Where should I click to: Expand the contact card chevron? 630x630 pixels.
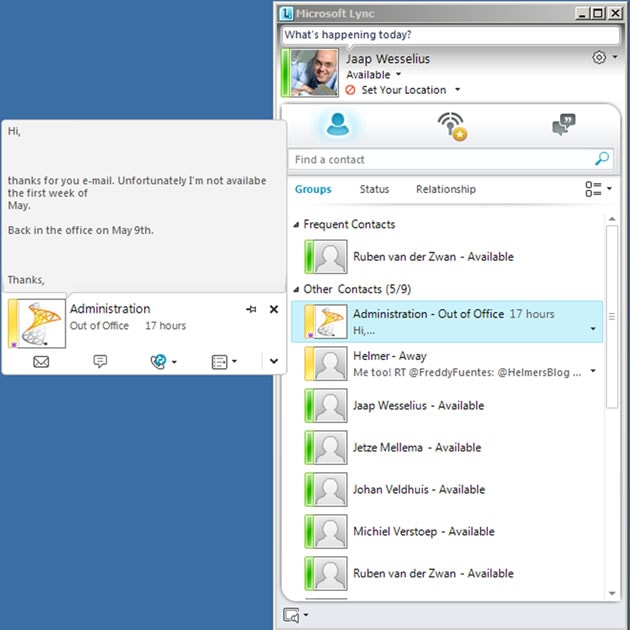click(x=274, y=361)
